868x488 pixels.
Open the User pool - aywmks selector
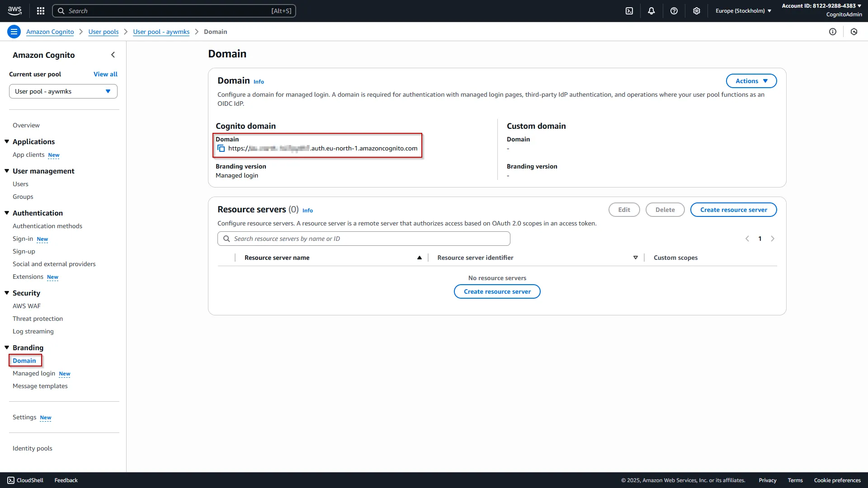click(63, 91)
